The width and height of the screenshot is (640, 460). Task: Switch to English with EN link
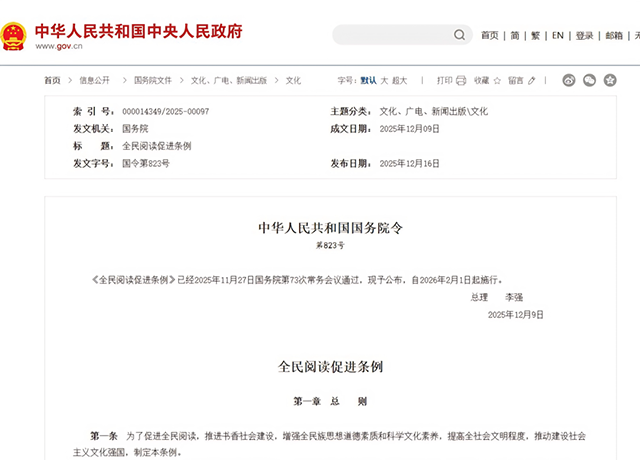(x=558, y=35)
